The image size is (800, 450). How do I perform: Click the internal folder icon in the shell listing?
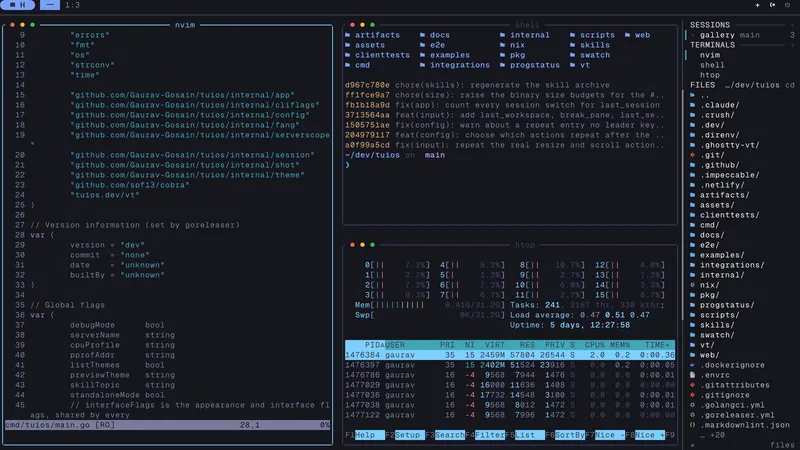(x=503, y=35)
